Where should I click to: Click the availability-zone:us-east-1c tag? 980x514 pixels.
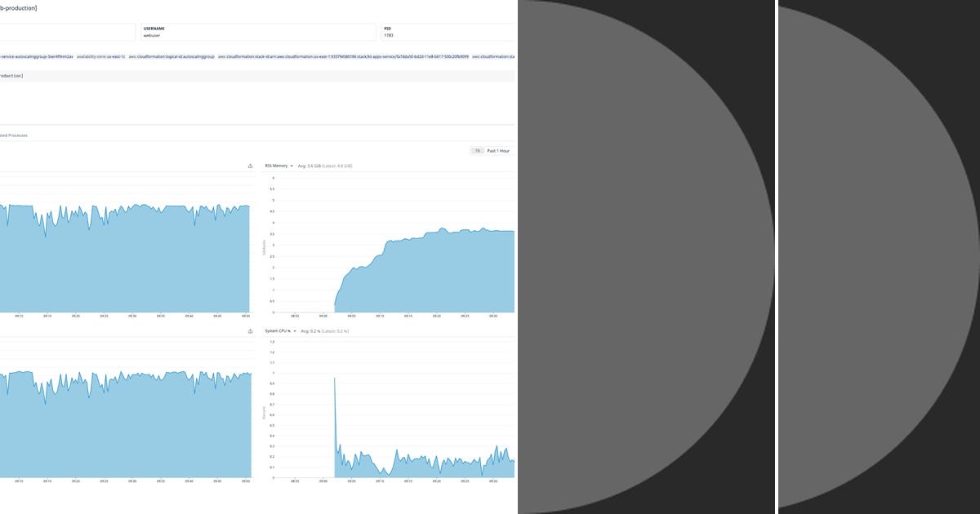click(x=100, y=58)
